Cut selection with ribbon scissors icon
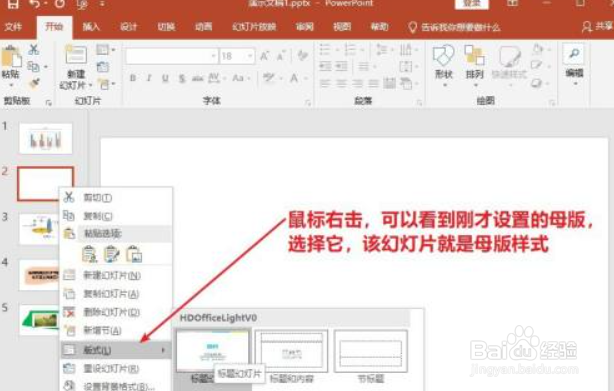Viewport: 614px width, 391px height. click(34, 49)
